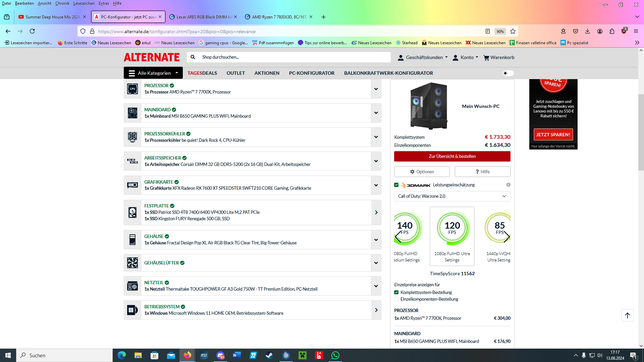Screen dimensions: 644x362
Task: Open Firefox downloads panel
Action: tap(588, 31)
